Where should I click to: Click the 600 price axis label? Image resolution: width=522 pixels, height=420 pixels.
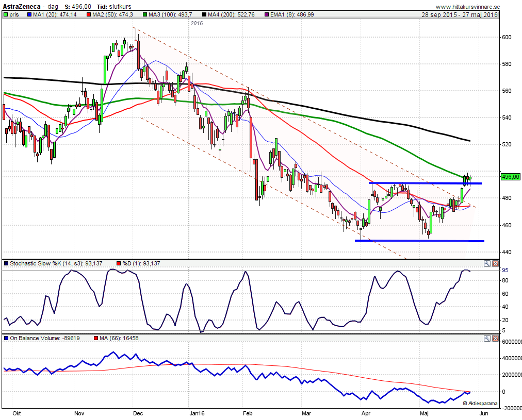point(507,37)
